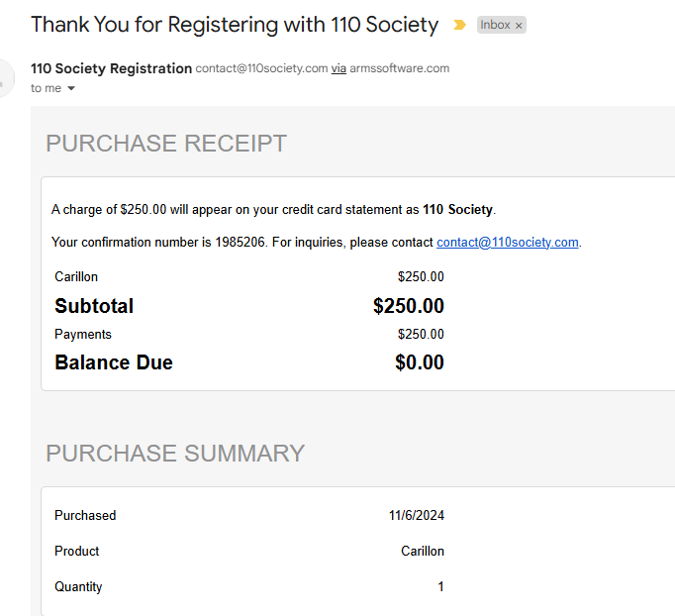Click the "to me" recipient text
Image resolution: width=675 pixels, height=616 pixels.
46,88
